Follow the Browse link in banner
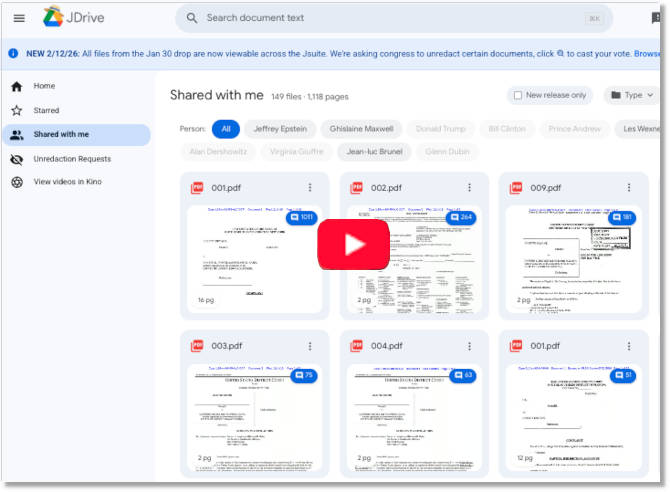This screenshot has height=492, width=670. point(647,54)
